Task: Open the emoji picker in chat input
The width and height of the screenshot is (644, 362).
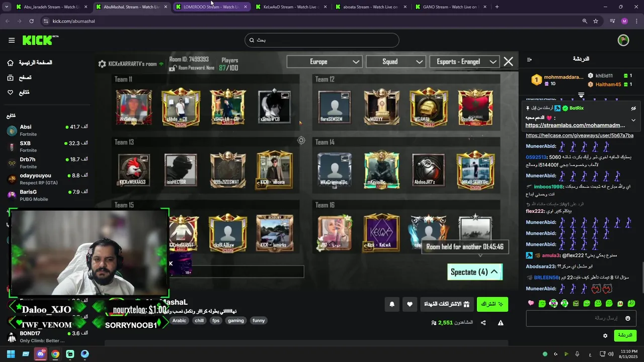Action: click(x=627, y=318)
